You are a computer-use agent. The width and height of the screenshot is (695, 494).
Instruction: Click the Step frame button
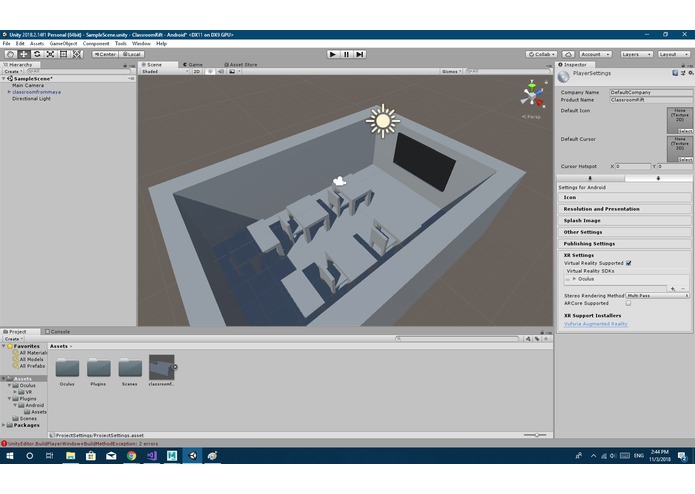[360, 54]
